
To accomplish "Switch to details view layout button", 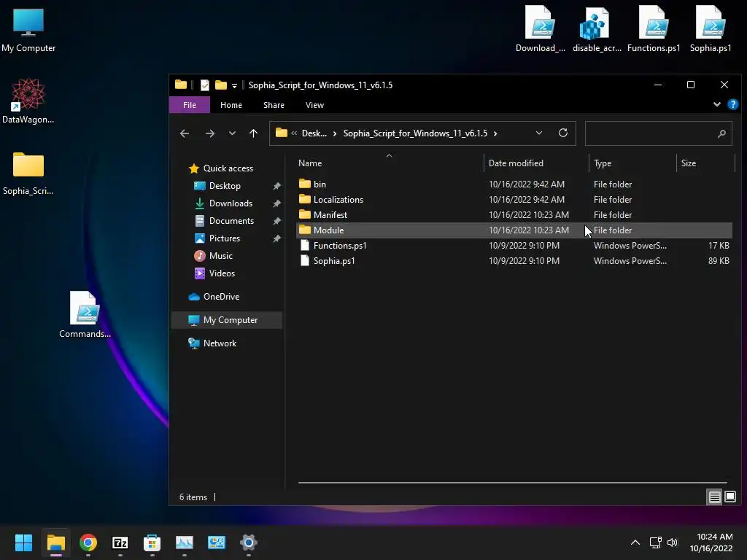I will 715,497.
